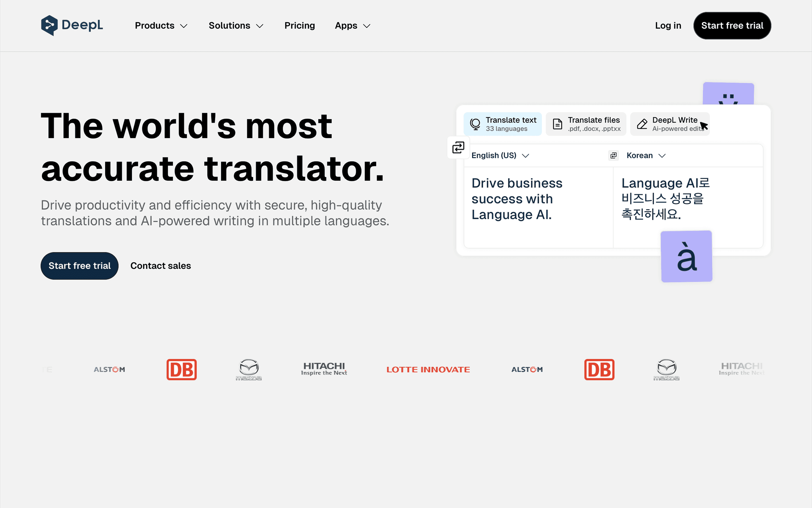Image resolution: width=812 pixels, height=508 pixels.
Task: Switch to the Translate text tab
Action: coord(503,124)
